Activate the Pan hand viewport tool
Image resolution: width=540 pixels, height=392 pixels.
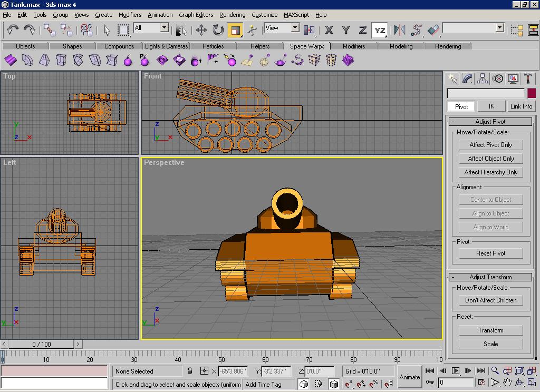pos(507,383)
